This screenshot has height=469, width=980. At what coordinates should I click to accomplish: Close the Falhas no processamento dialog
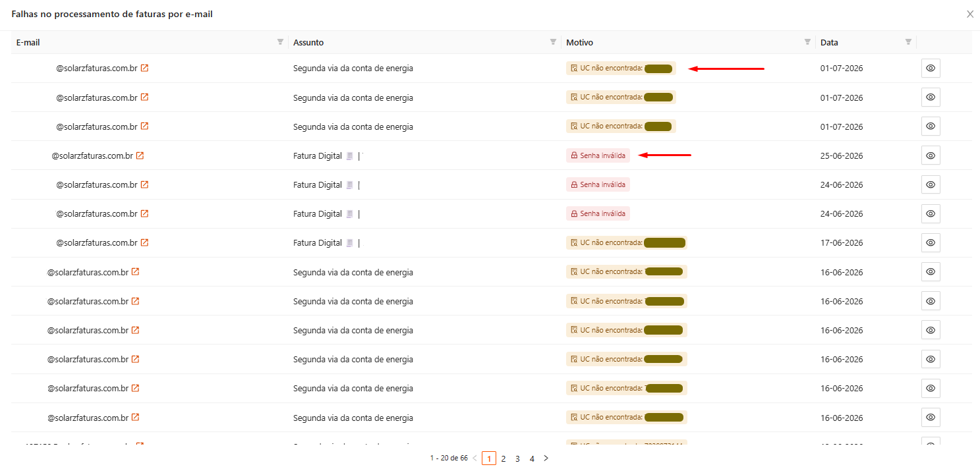(970, 14)
